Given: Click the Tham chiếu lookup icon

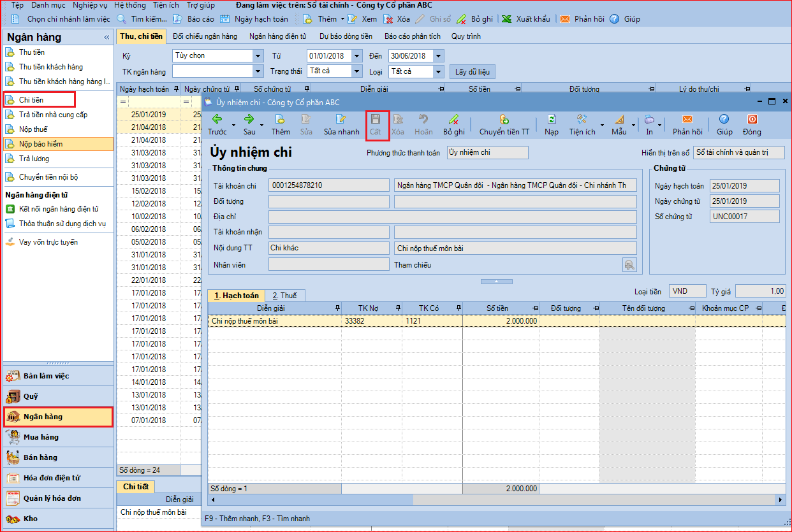Looking at the screenshot, I should pos(629,265).
